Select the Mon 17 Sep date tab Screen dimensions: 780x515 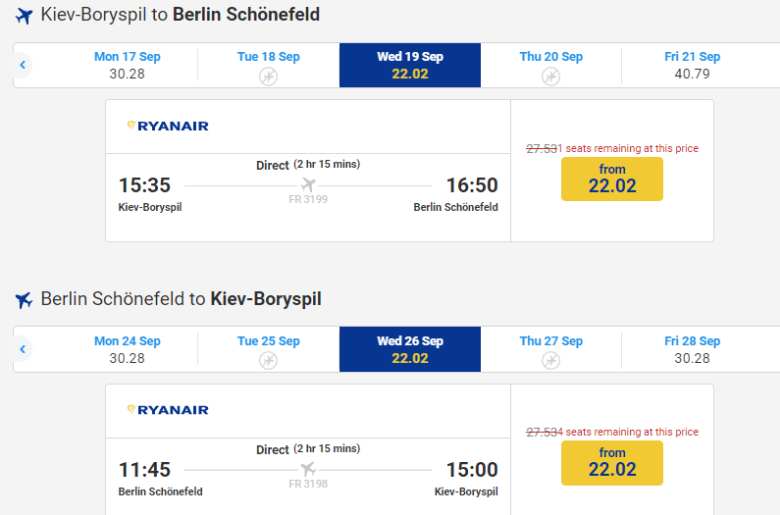click(127, 65)
